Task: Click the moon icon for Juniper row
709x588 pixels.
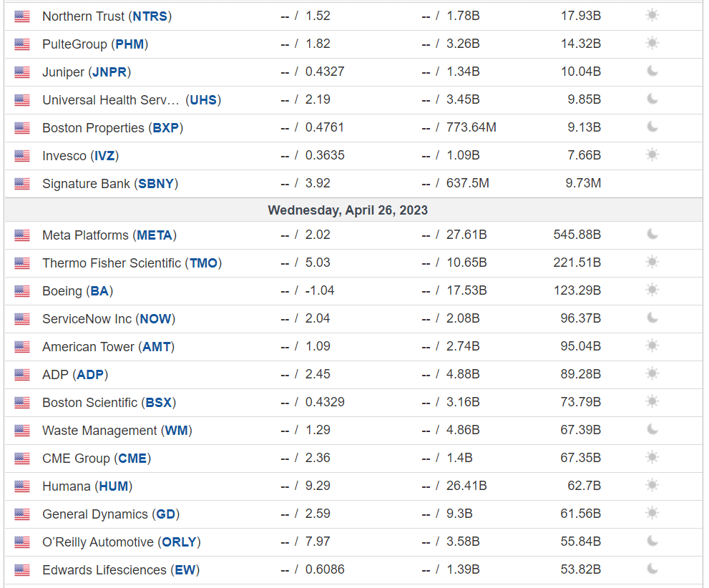Action: pyautogui.click(x=652, y=71)
